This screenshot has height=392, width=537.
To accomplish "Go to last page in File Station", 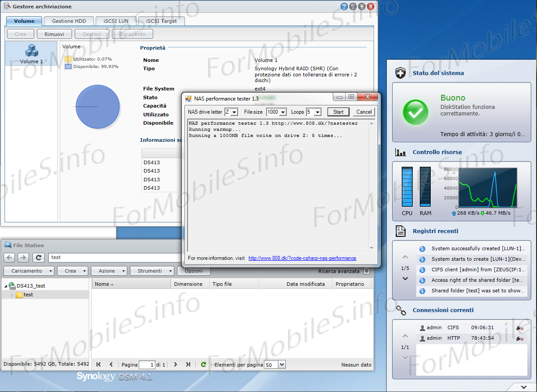I will (188, 364).
